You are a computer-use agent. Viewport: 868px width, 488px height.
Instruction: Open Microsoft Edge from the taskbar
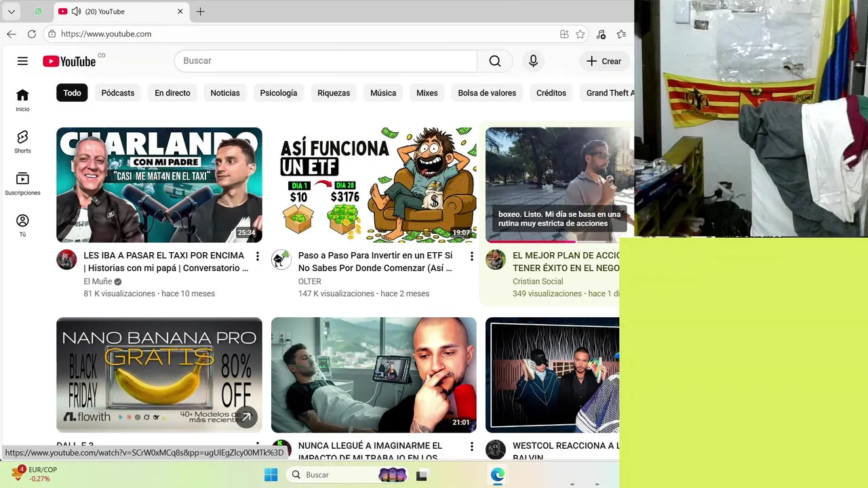click(x=498, y=474)
